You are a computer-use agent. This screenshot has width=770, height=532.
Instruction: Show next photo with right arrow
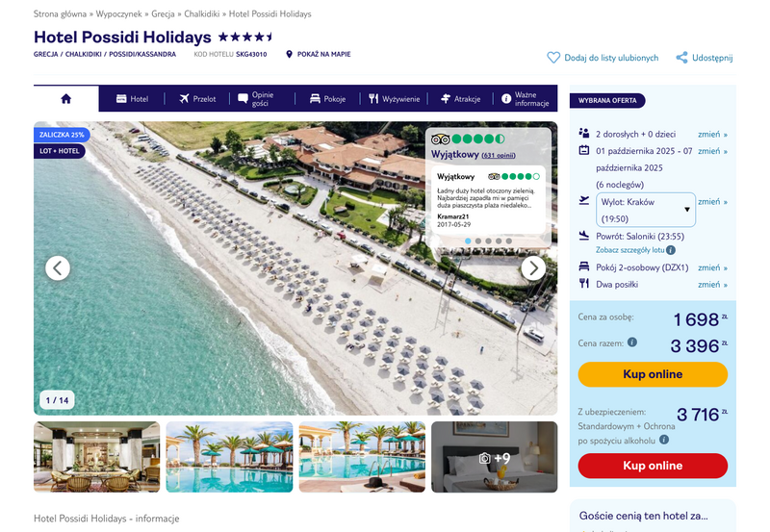pos(533,268)
